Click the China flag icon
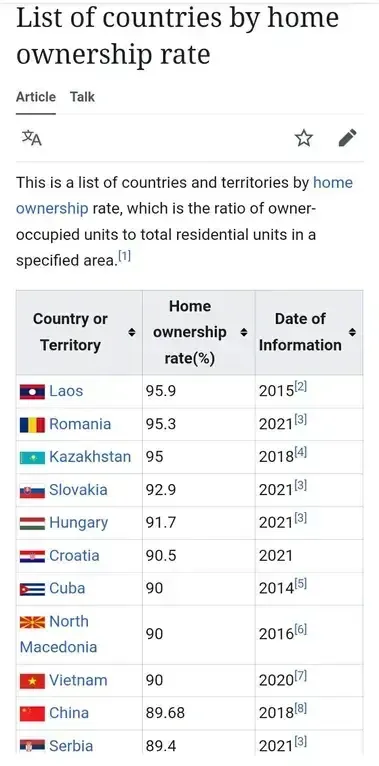The height and width of the screenshot is (766, 379). 32,714
